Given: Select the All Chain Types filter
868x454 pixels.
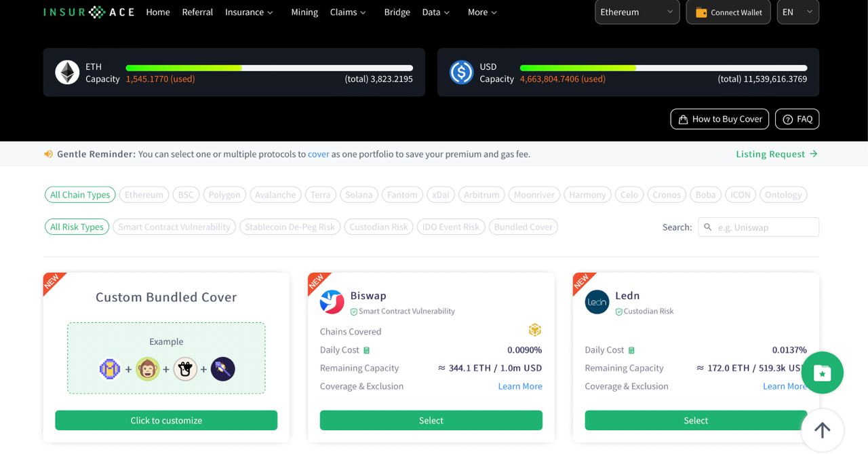Looking at the screenshot, I should (80, 195).
